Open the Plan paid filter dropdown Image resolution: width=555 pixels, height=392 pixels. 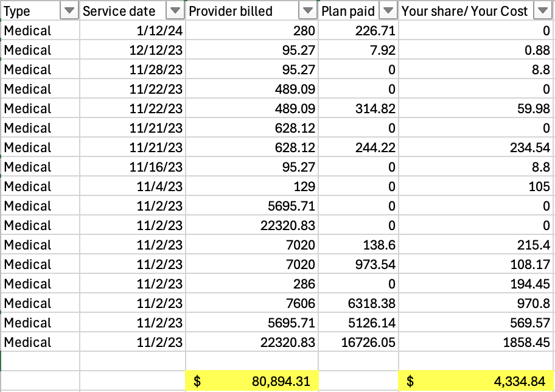coord(386,11)
